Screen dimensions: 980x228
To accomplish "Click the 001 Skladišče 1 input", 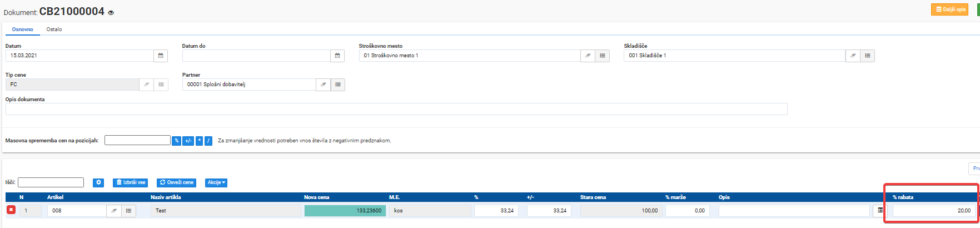I will tap(735, 56).
